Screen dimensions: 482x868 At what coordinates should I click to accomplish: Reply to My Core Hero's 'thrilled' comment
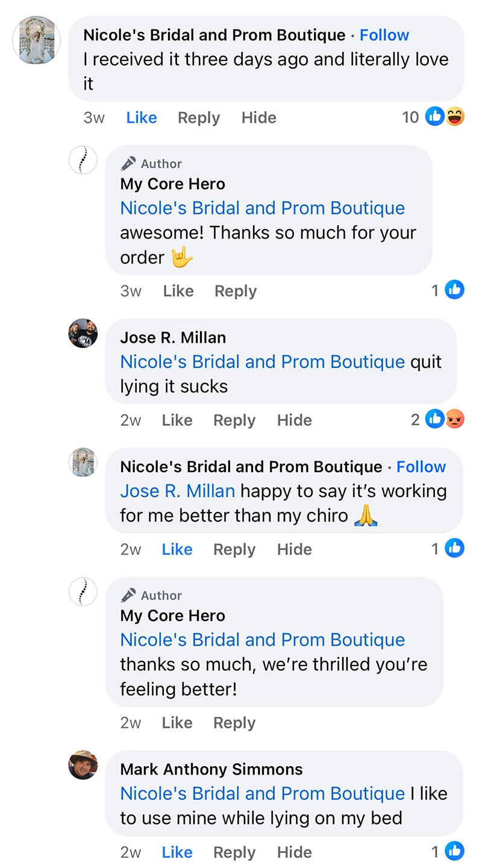click(234, 723)
